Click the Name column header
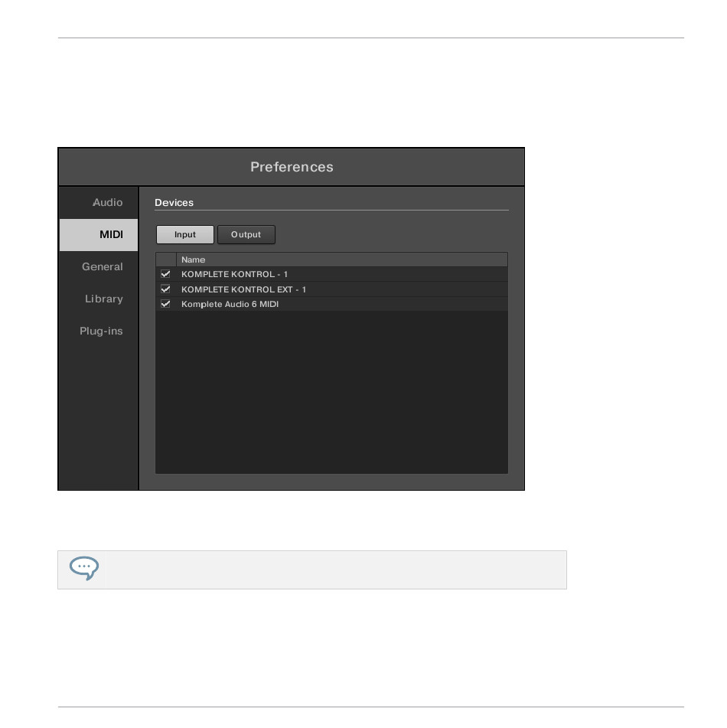The width and height of the screenshot is (727, 728). (x=342, y=260)
